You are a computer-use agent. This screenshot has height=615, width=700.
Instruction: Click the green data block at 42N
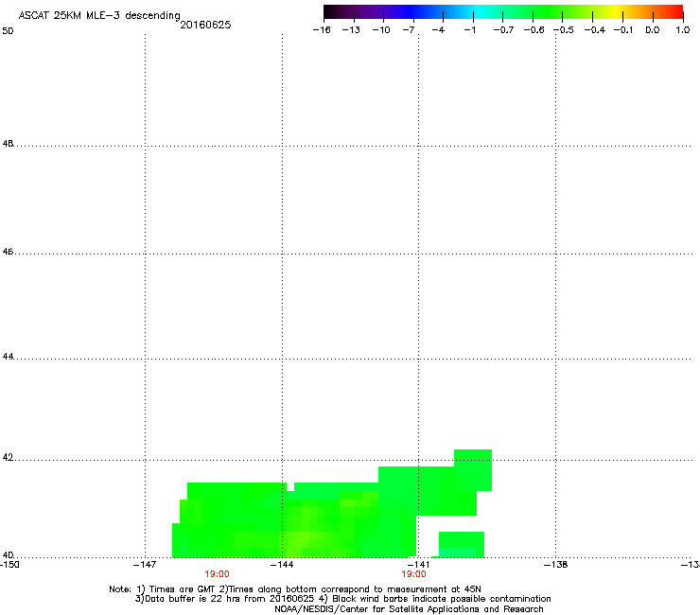473,470
